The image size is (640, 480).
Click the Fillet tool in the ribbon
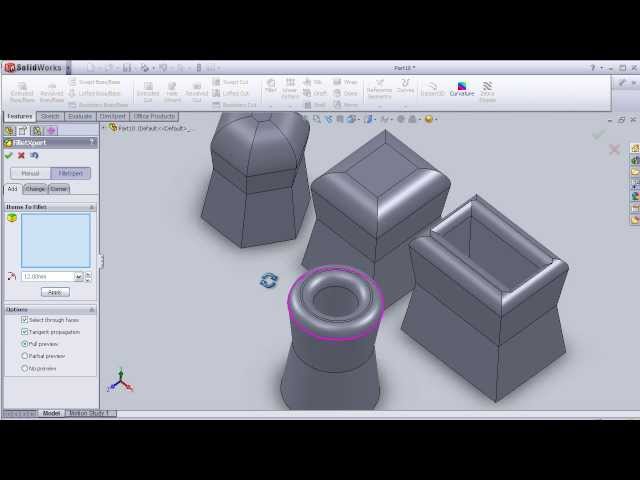coord(270,87)
